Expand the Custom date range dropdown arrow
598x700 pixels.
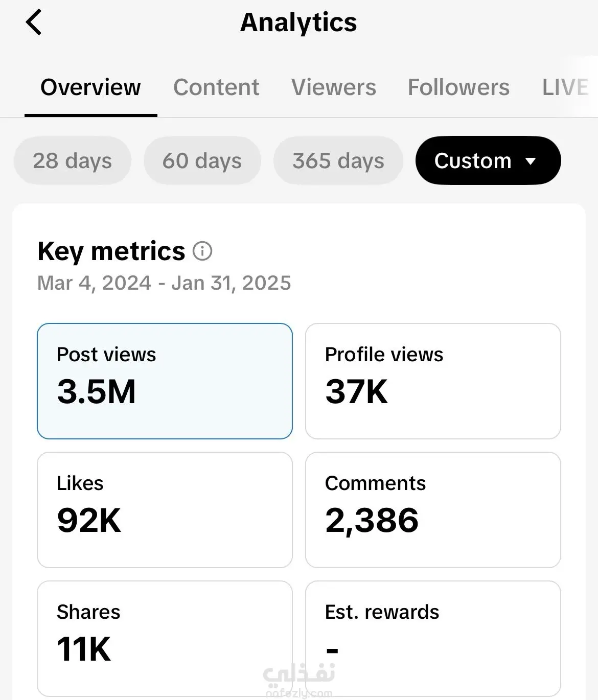coord(531,161)
